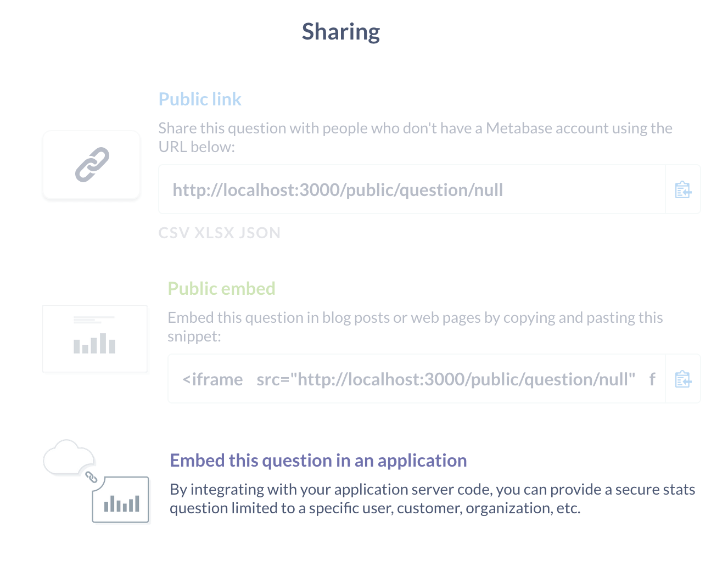Click the Sharing title
The height and width of the screenshot is (583, 728).
(x=341, y=32)
